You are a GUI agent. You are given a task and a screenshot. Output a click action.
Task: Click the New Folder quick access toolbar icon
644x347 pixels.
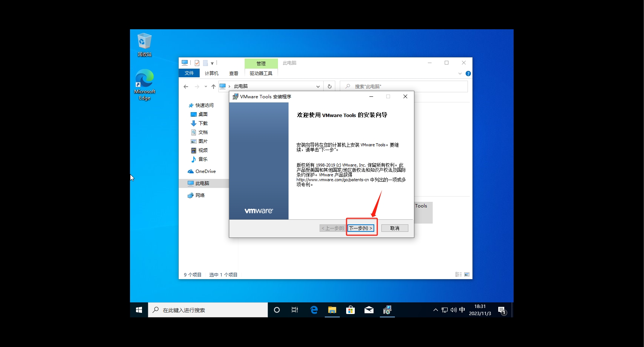(205, 63)
